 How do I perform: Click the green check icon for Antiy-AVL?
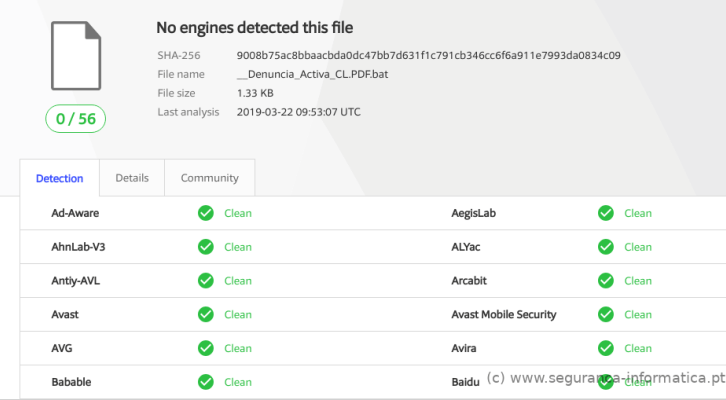coord(206,281)
